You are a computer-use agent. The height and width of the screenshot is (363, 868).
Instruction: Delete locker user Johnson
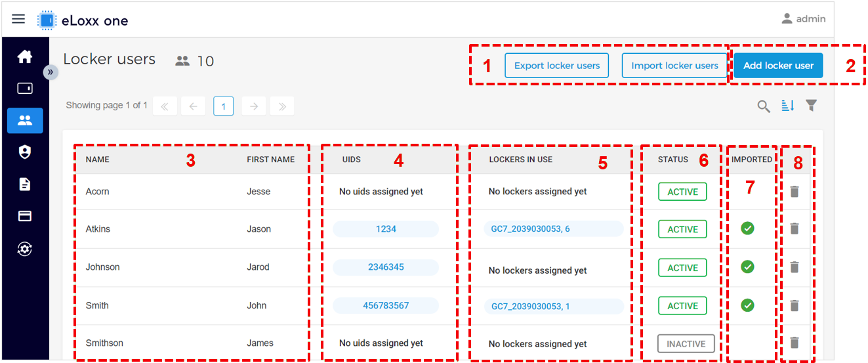tap(795, 267)
